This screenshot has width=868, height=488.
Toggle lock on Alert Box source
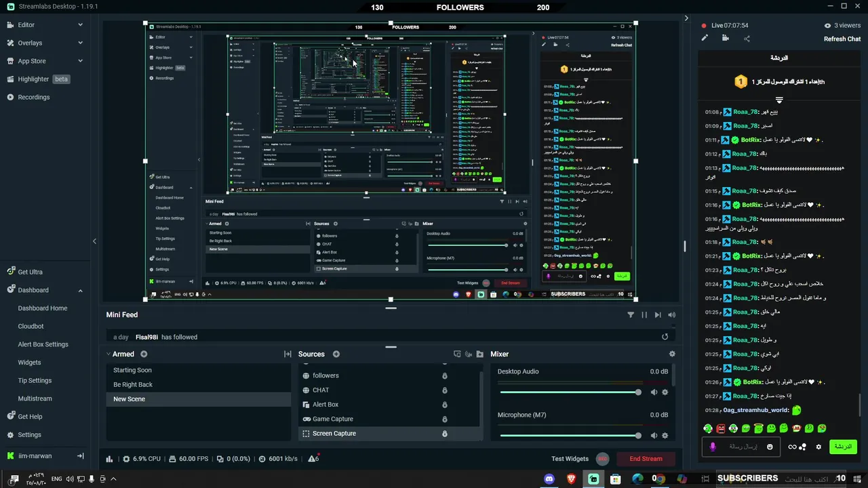(445, 405)
